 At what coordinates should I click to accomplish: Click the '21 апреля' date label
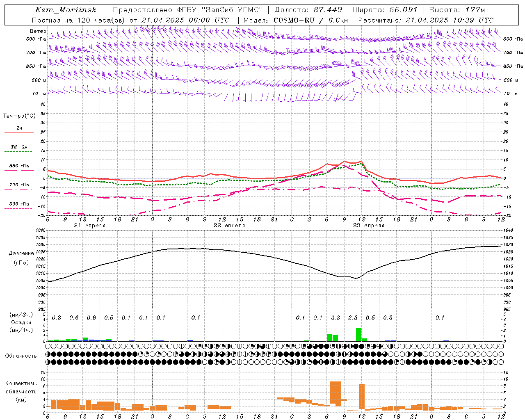[89, 226]
